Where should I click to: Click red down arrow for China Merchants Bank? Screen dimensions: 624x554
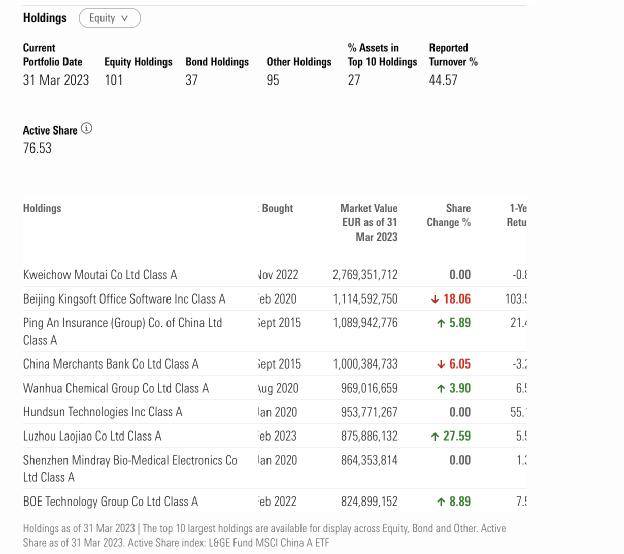[441, 364]
